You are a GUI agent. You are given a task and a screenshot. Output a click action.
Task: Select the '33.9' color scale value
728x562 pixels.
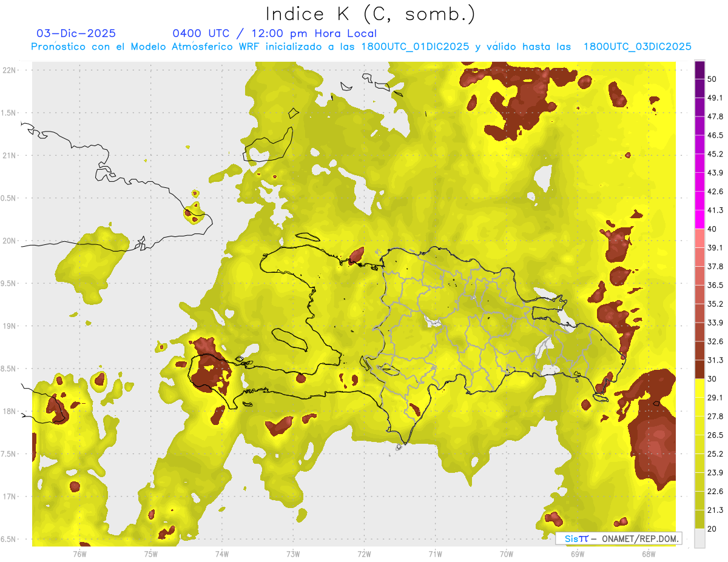coord(715,323)
